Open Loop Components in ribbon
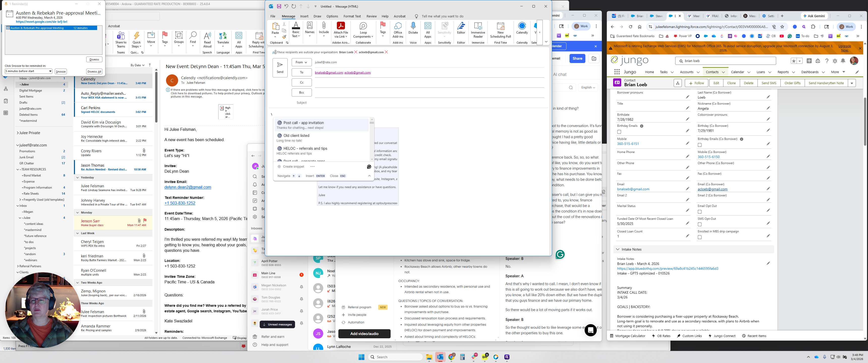This screenshot has height=363, width=868. click(x=363, y=26)
